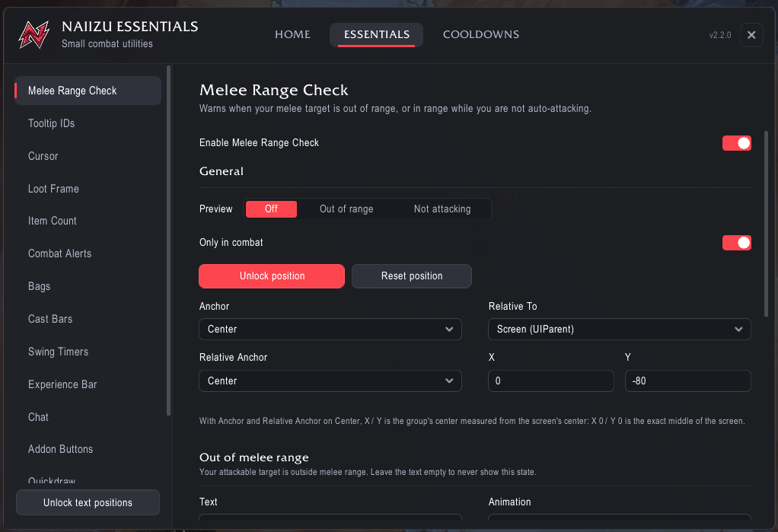The image size is (778, 532).
Task: Open the Anchor dropdown
Action: point(330,329)
